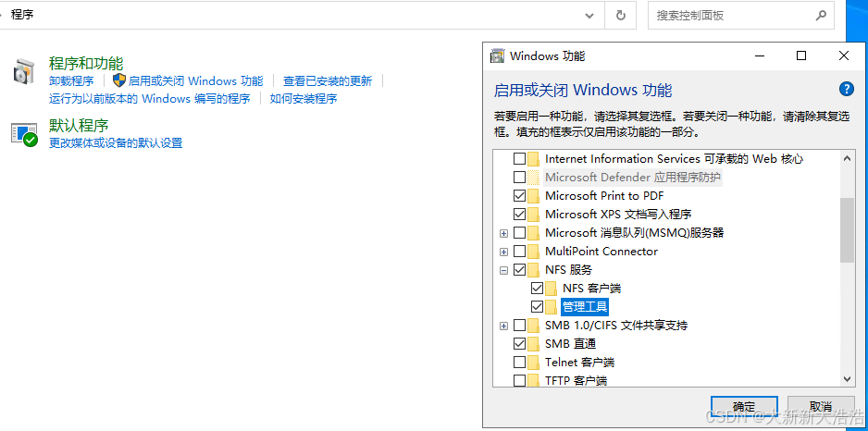Viewport: 868px width, 431px height.
Task: Click the blue help question mark icon
Action: (846, 89)
